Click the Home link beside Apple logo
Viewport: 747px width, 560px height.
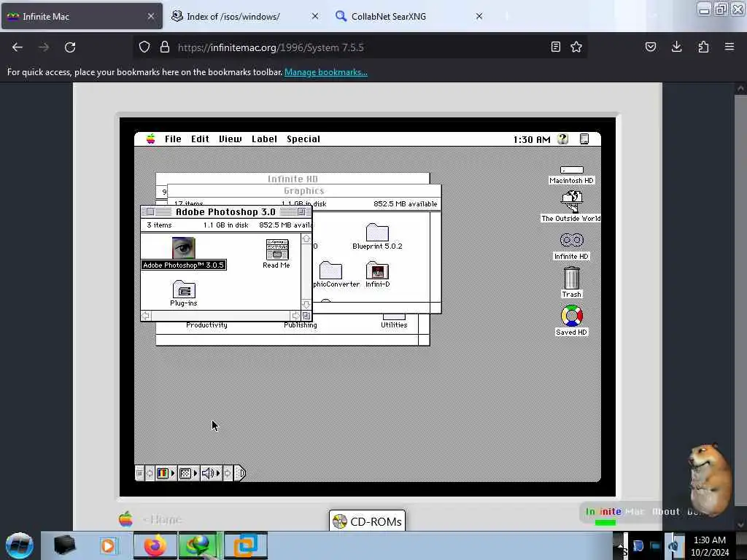click(x=163, y=519)
